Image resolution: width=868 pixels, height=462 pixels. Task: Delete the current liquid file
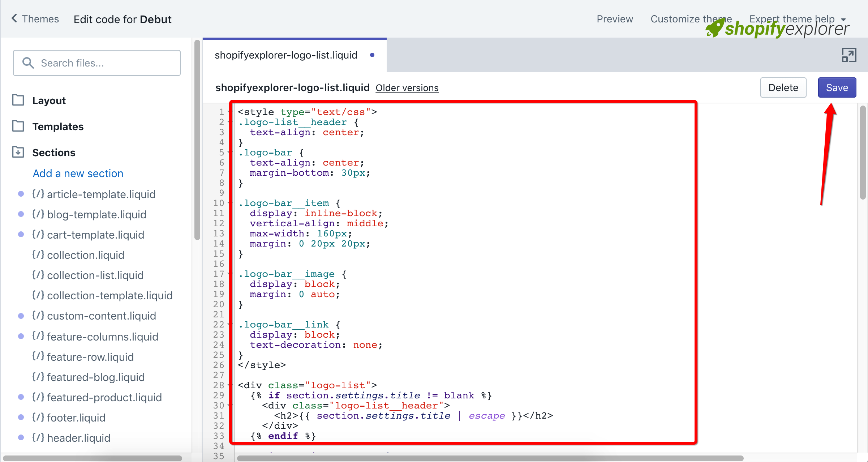tap(783, 87)
